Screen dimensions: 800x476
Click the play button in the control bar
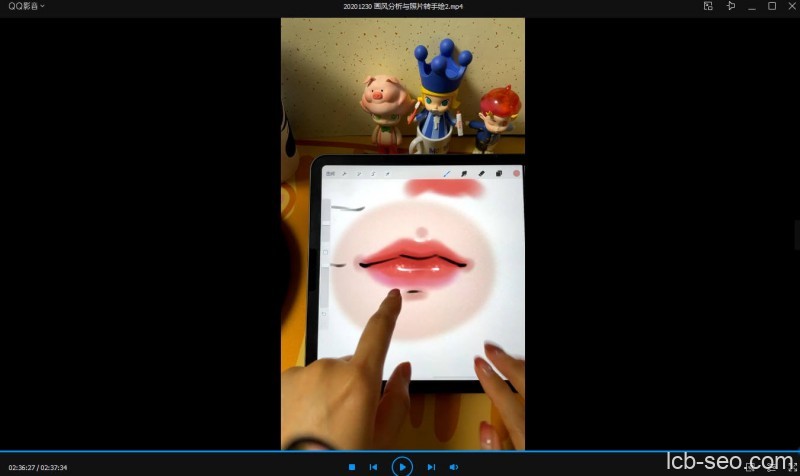point(401,466)
